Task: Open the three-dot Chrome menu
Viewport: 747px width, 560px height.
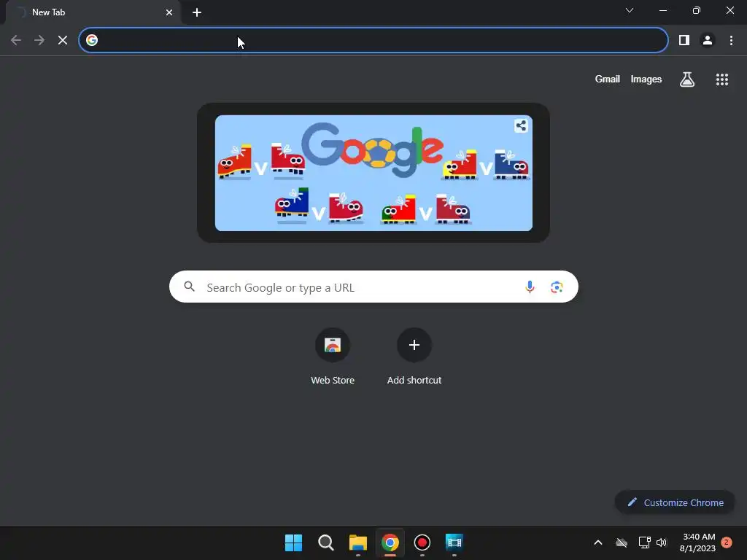Action: (731, 41)
